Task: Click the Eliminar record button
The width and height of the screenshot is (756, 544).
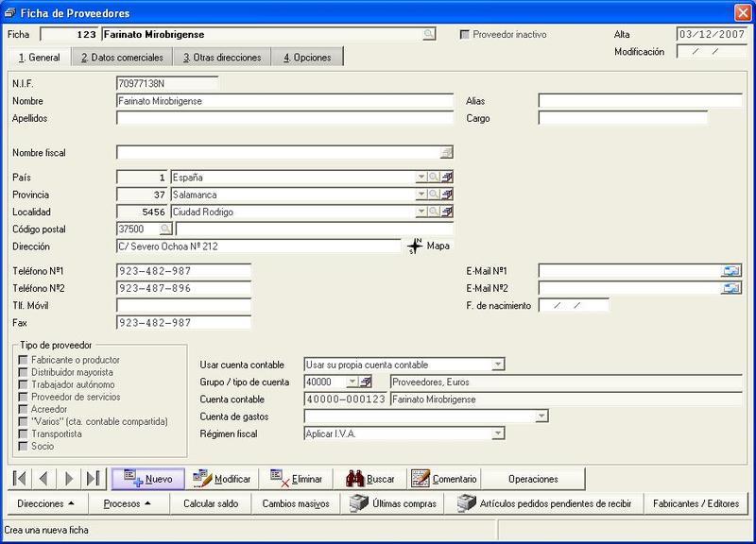Action: 296,479
